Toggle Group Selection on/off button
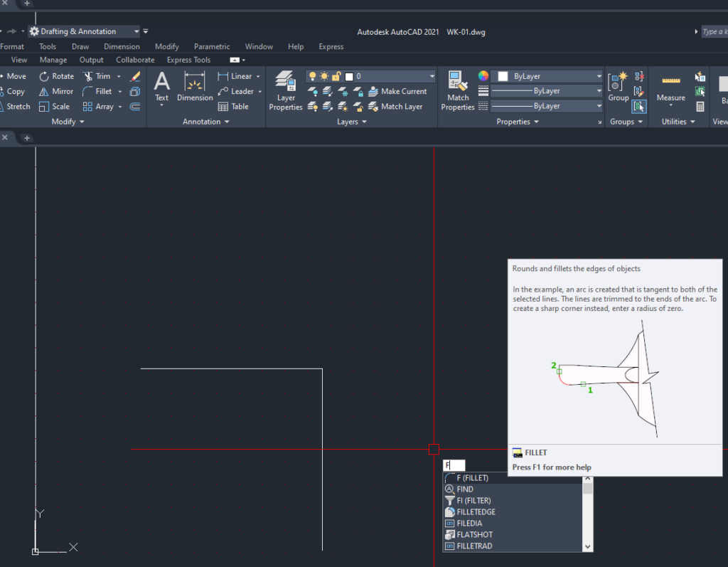 pos(638,107)
